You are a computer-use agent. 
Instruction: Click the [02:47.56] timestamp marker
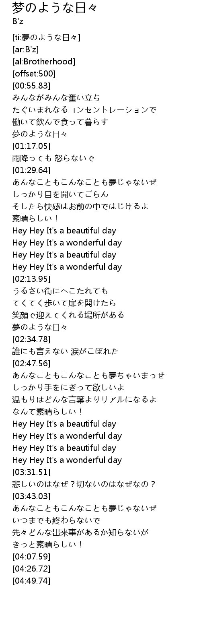click(31, 363)
